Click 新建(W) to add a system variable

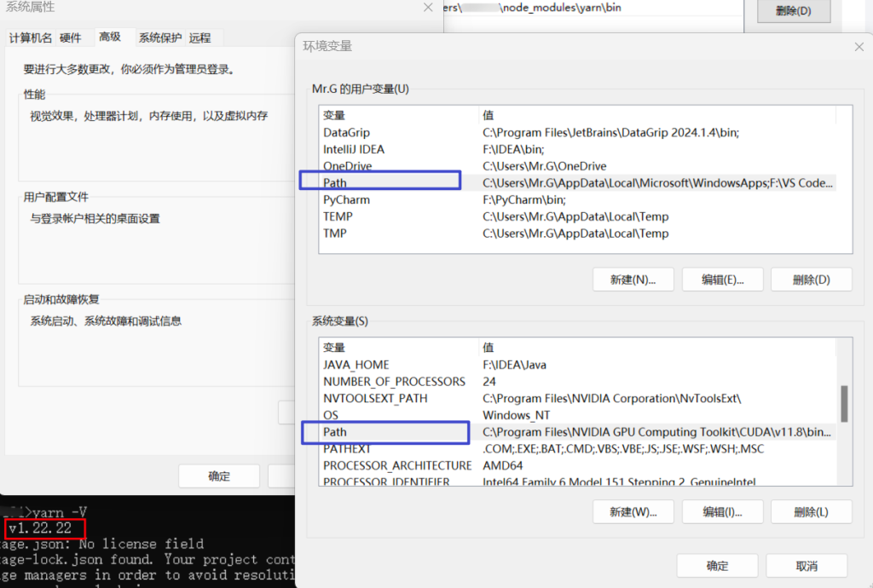pos(633,511)
